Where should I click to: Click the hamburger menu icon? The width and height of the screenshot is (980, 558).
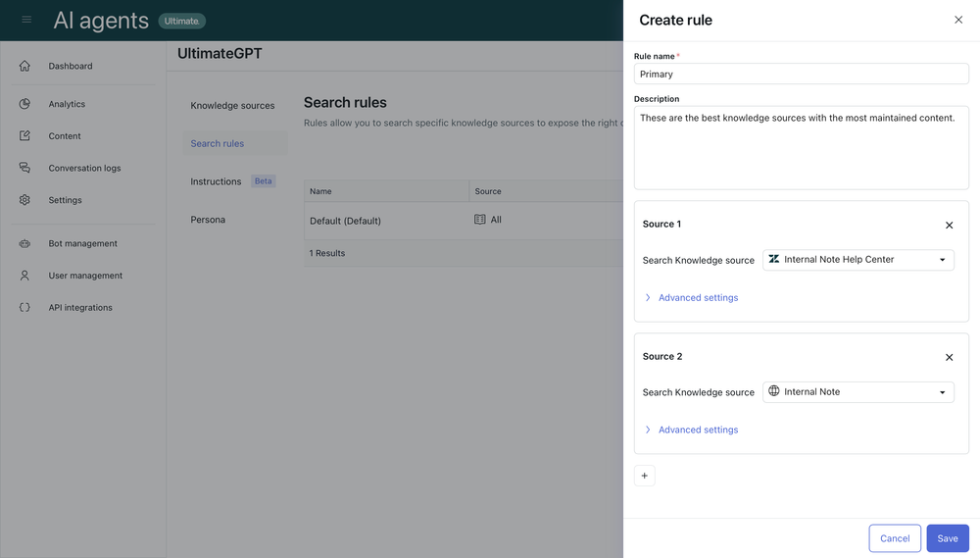click(x=26, y=20)
